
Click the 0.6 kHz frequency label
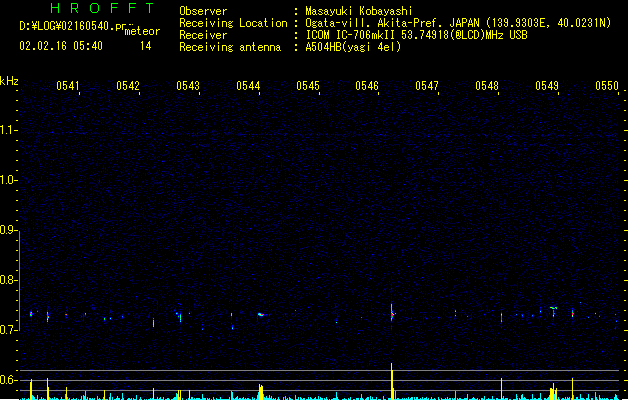coord(8,380)
